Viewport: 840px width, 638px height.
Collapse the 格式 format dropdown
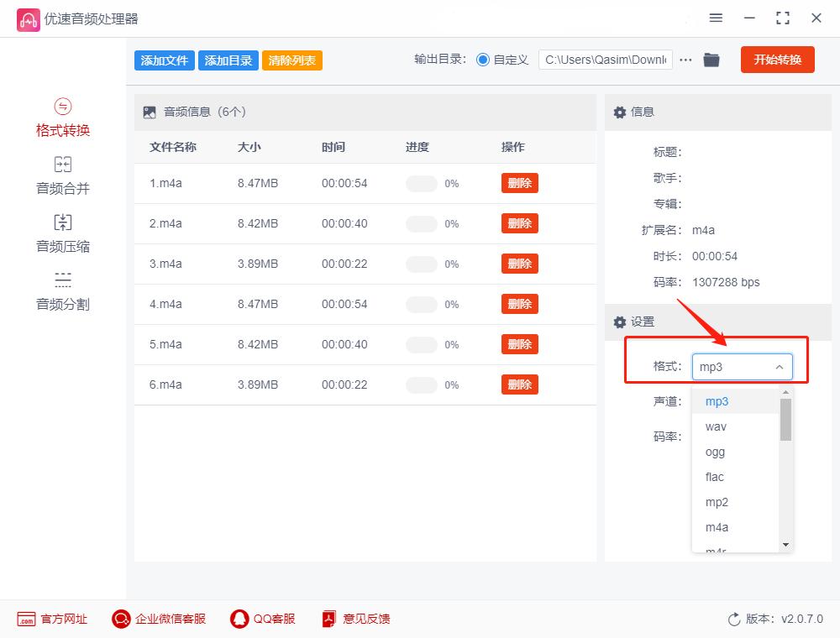pos(779,366)
